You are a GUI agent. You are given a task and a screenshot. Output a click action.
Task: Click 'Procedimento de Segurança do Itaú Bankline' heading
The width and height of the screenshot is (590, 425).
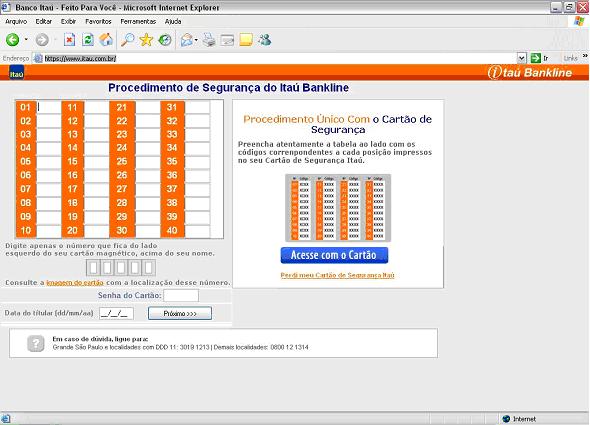228,88
